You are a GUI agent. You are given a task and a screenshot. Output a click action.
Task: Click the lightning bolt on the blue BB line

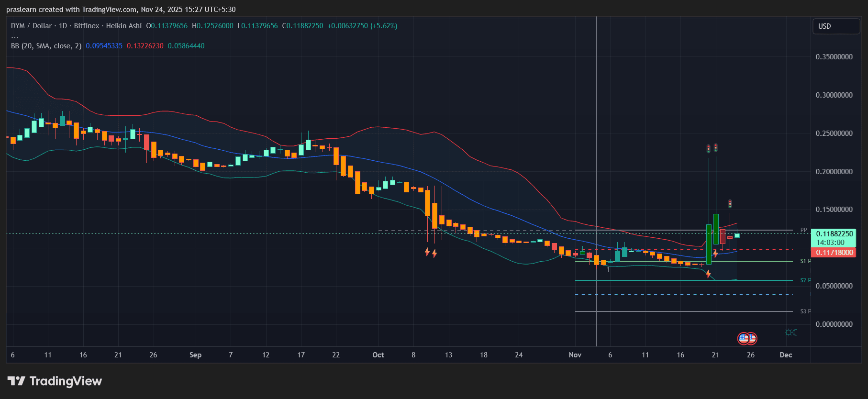click(x=715, y=254)
